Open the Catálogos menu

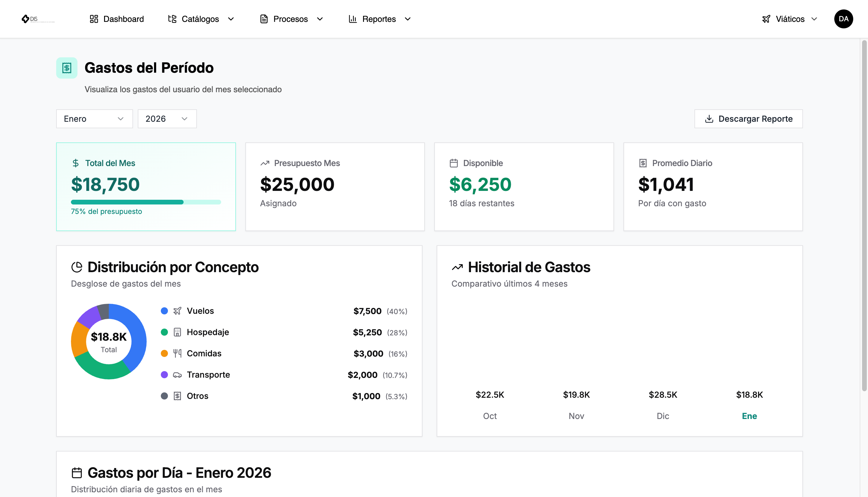point(201,19)
